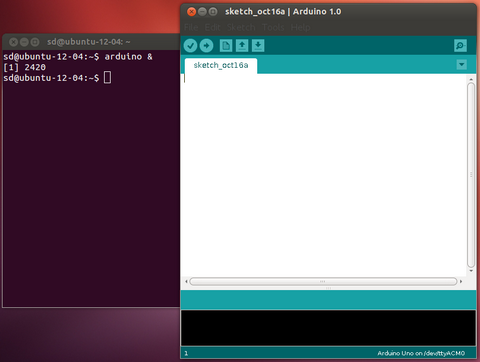Viewport: 480px width, 362px height.
Task: Click the line number '1' in status bar
Action: 186,353
